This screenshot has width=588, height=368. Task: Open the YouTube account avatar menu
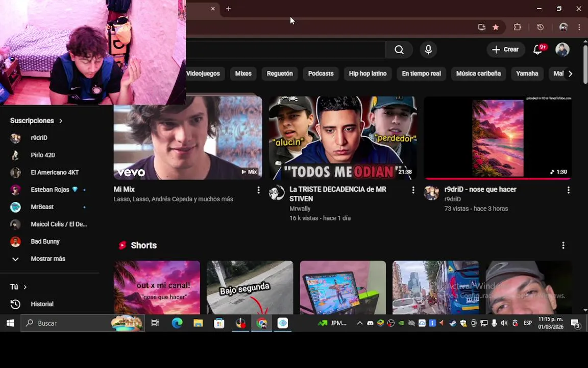pos(562,50)
